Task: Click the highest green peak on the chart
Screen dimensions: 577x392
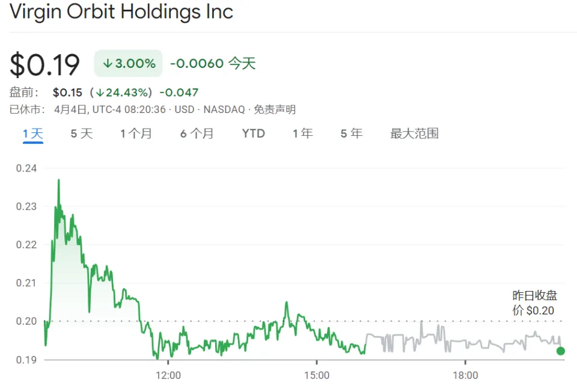Action: [58, 180]
